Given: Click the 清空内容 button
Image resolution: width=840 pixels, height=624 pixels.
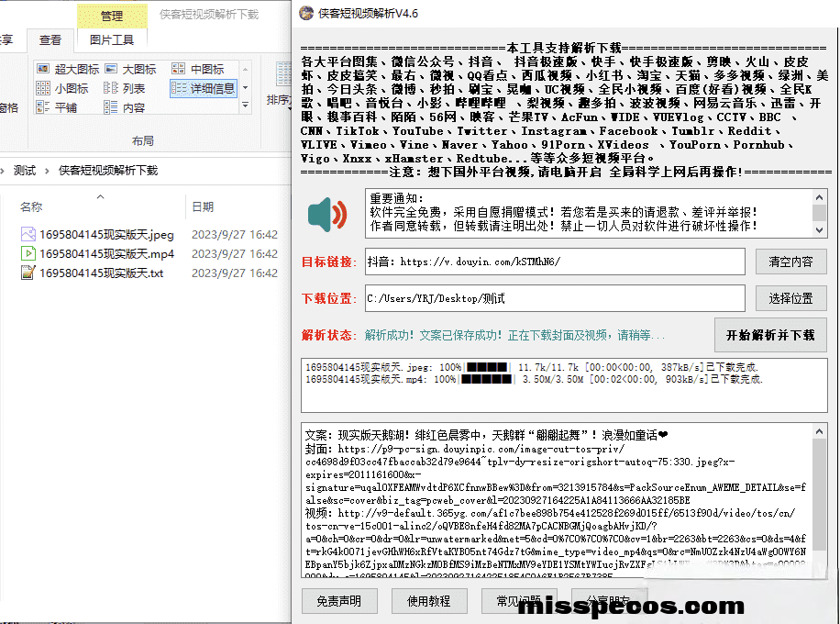Looking at the screenshot, I should (x=790, y=262).
